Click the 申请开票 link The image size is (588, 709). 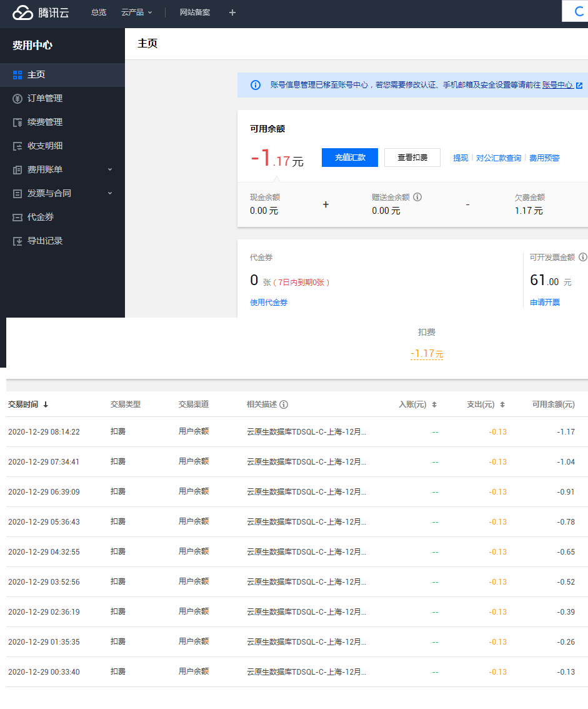(545, 303)
